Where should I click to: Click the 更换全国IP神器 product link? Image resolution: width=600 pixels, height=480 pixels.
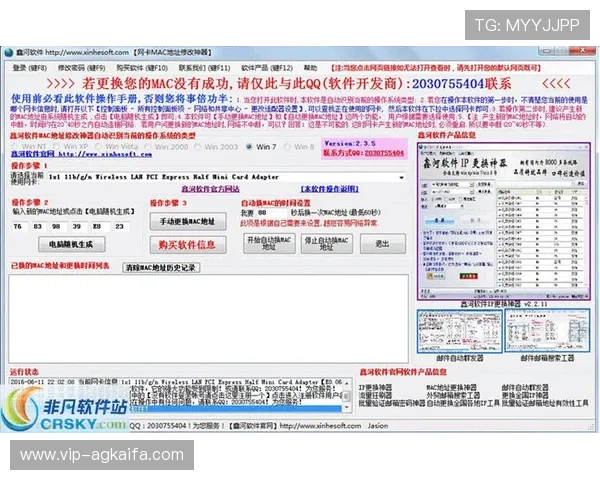click(525, 395)
